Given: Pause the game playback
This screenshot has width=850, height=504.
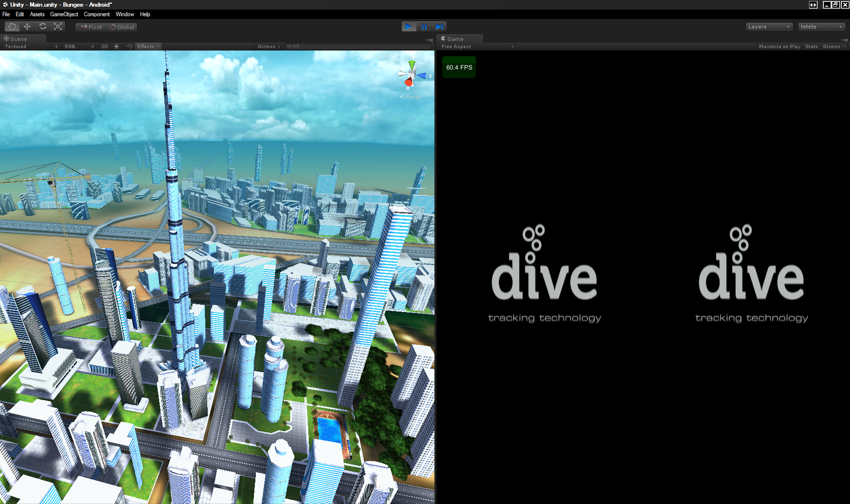Looking at the screenshot, I should [424, 27].
